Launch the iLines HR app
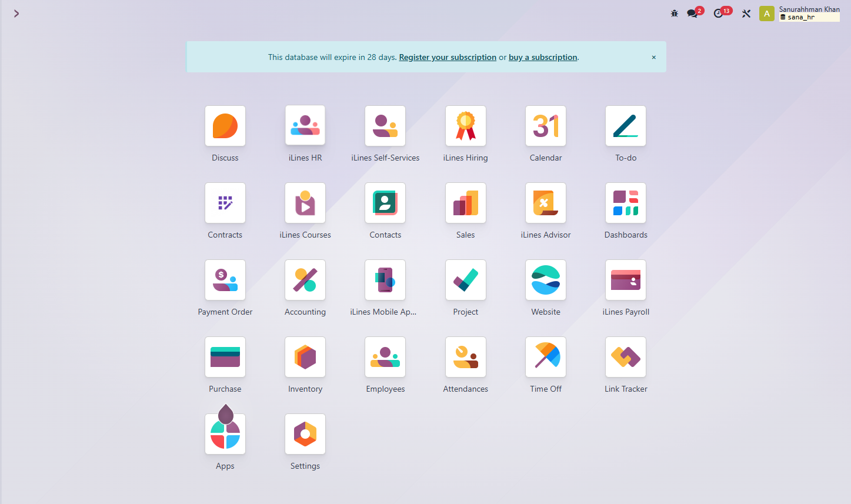This screenshot has height=504, width=851. (305, 126)
